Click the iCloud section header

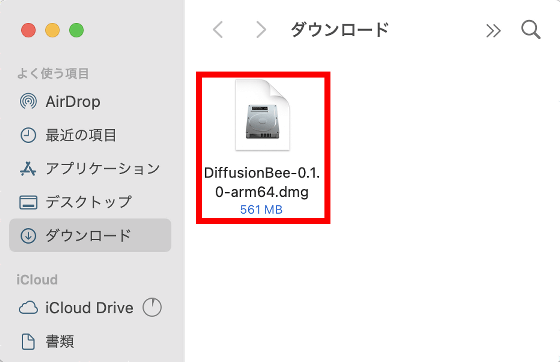click(x=37, y=280)
